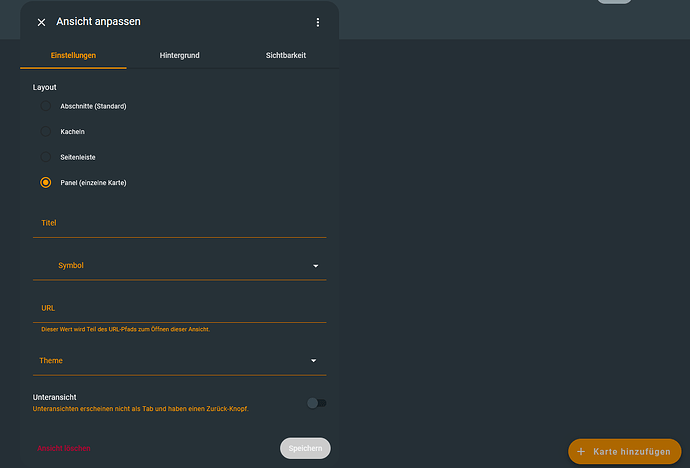Screen dimensions: 690x468
Task: Choose the Kacheln layout option
Action: pos(46,132)
